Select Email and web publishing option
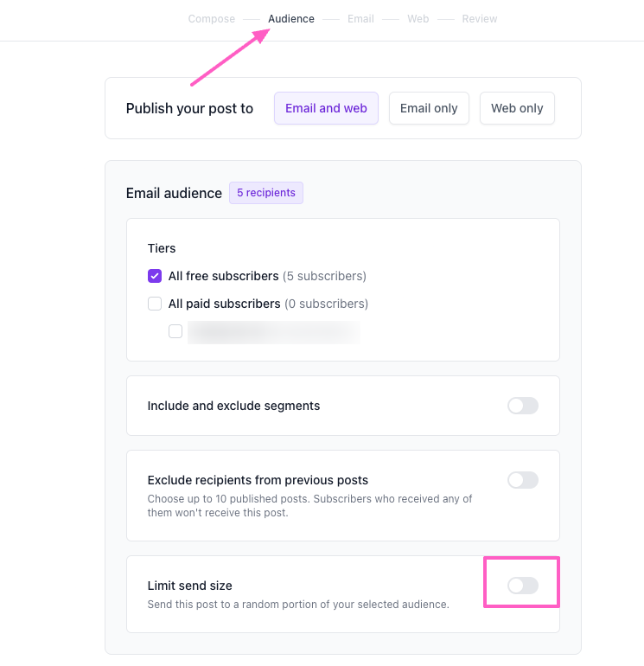 pos(326,108)
